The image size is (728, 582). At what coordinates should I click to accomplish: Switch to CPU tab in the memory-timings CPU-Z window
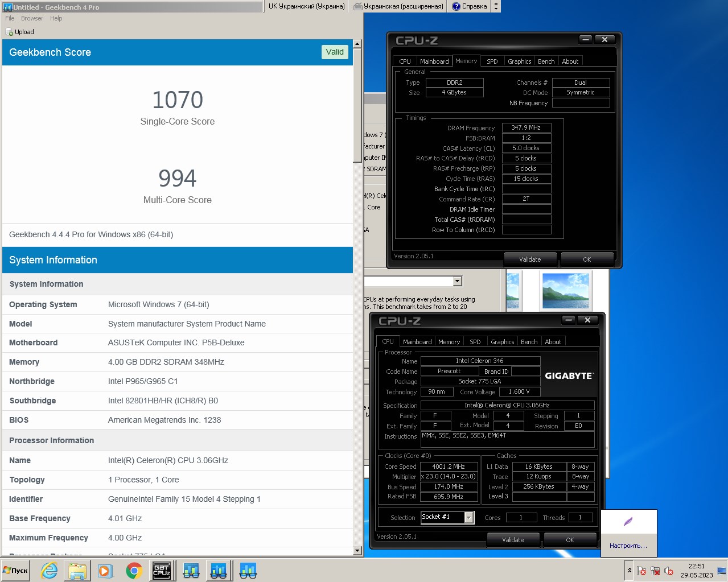point(405,61)
